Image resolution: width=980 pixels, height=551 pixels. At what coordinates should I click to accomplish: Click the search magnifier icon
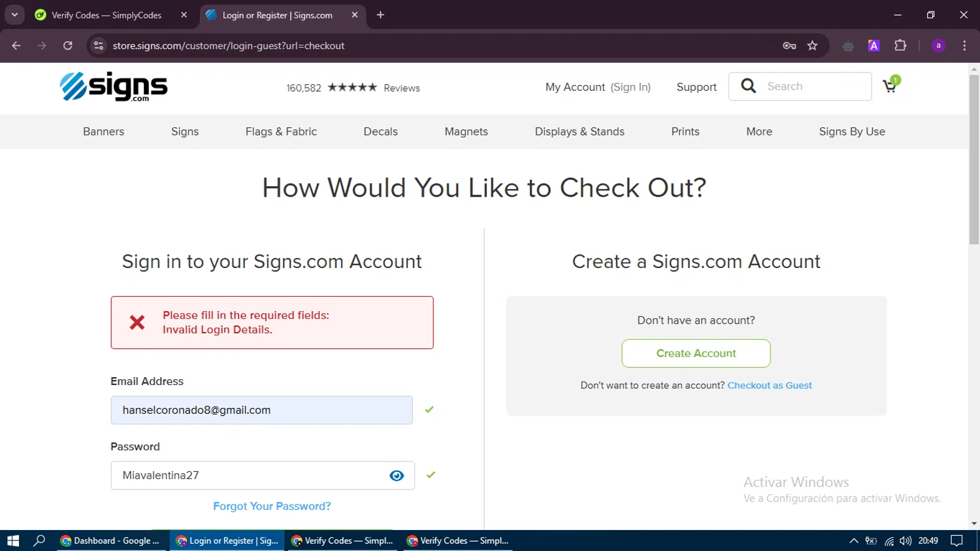pyautogui.click(x=749, y=86)
